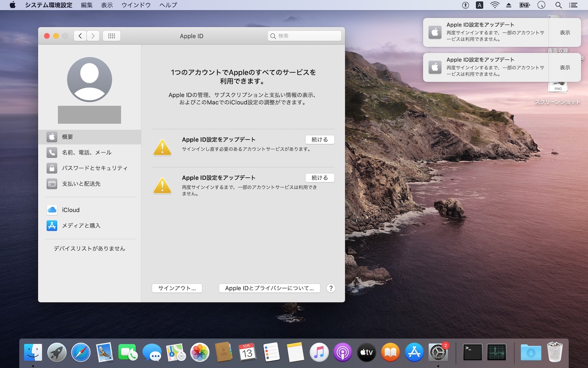This screenshot has height=368, width=588.
Task: Go back with the toolbar back arrow
Action: click(x=80, y=36)
